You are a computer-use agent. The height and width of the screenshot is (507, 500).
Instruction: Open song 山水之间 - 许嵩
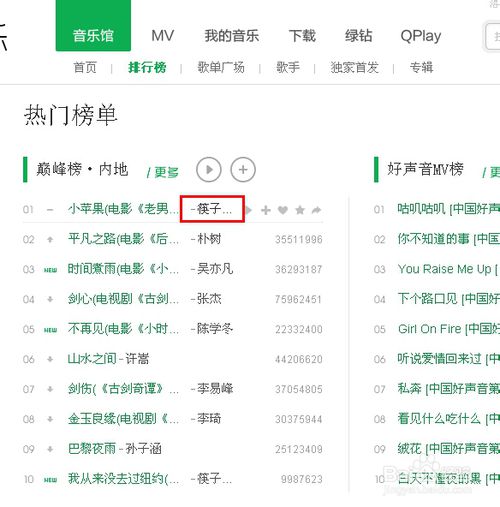pos(108,359)
